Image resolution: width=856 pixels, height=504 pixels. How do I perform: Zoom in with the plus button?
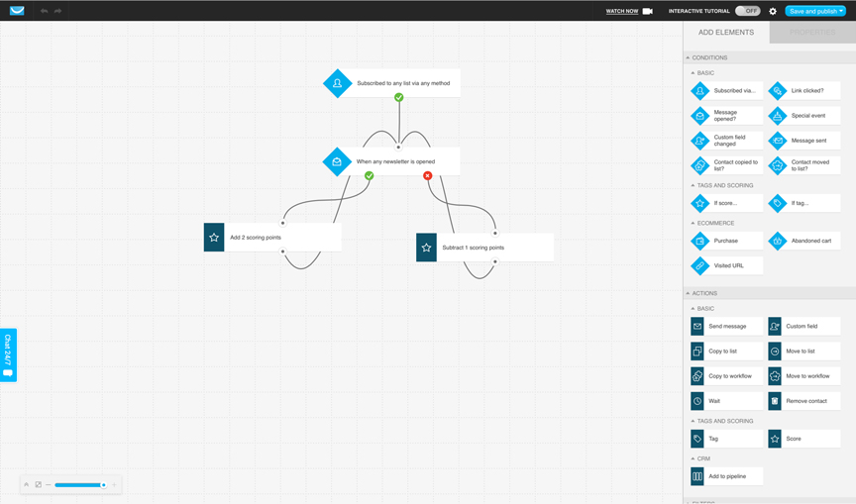[114, 484]
